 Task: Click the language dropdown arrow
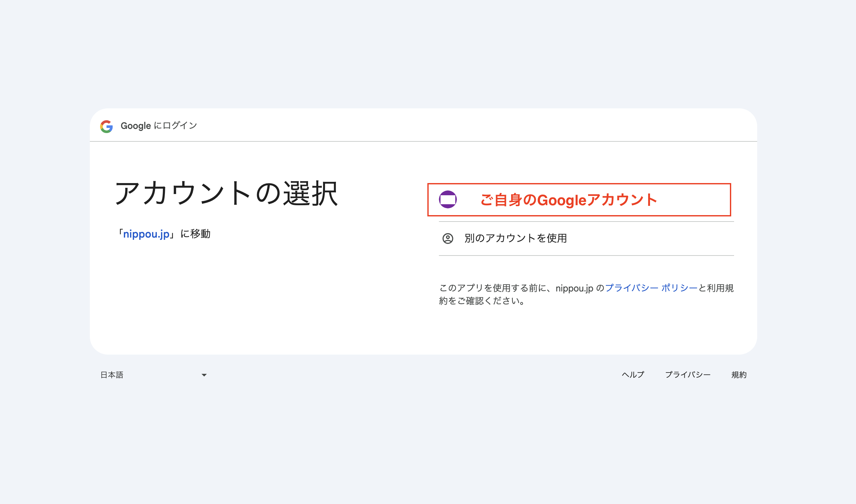(204, 375)
